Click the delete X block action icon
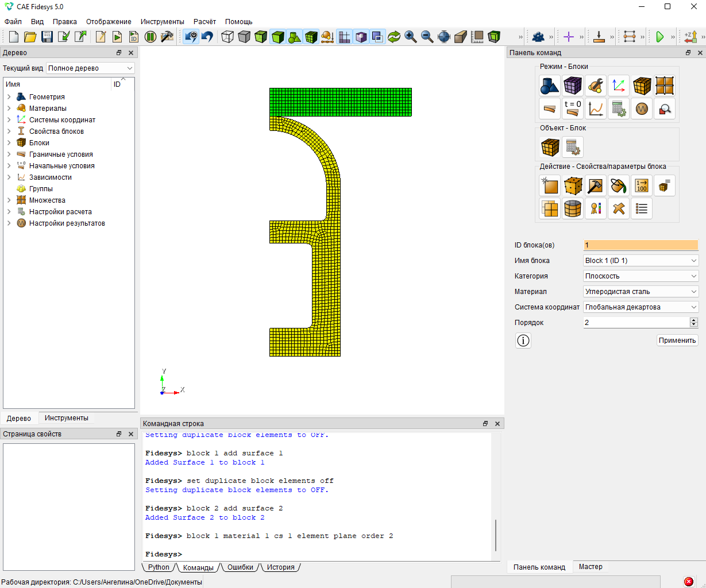Image resolution: width=706 pixels, height=588 pixels. [x=619, y=208]
